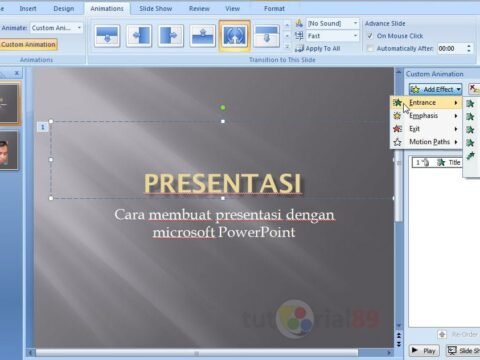480x360 pixels.
Task: Expand the full transition gallery list
Action: tap(287, 47)
